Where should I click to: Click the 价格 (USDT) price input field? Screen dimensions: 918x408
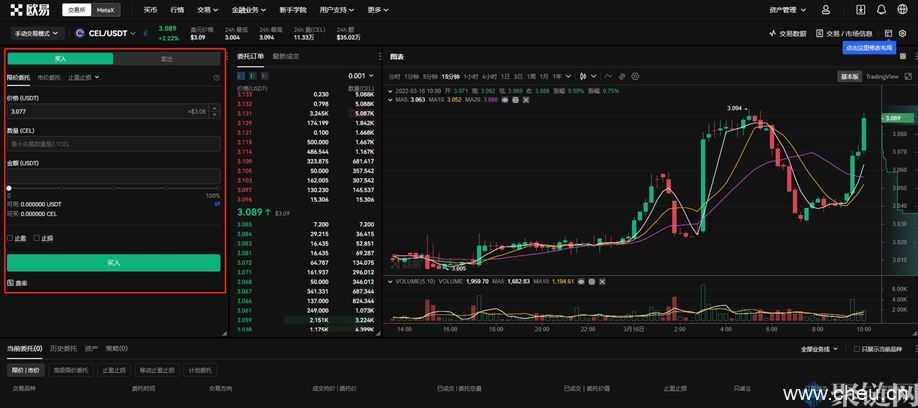[x=95, y=112]
